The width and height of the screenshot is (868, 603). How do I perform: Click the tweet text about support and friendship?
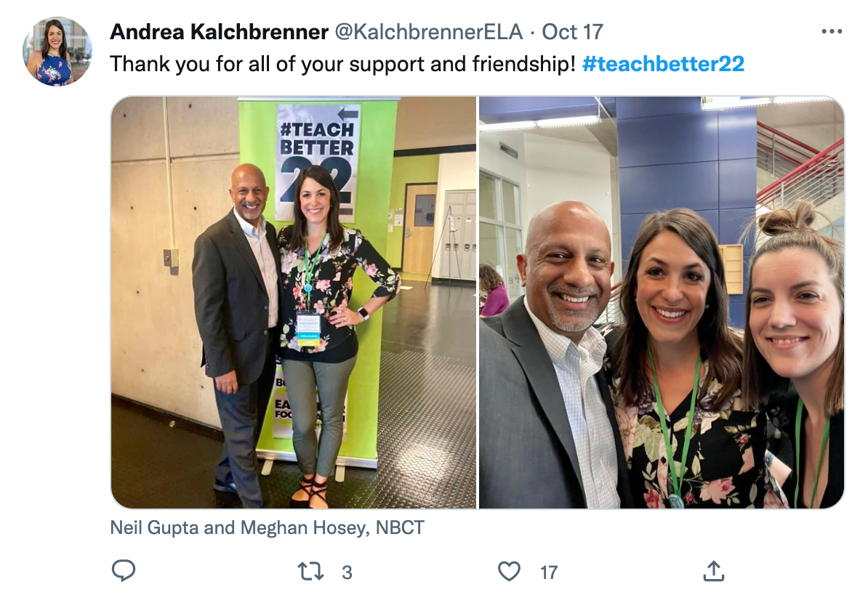click(x=342, y=64)
